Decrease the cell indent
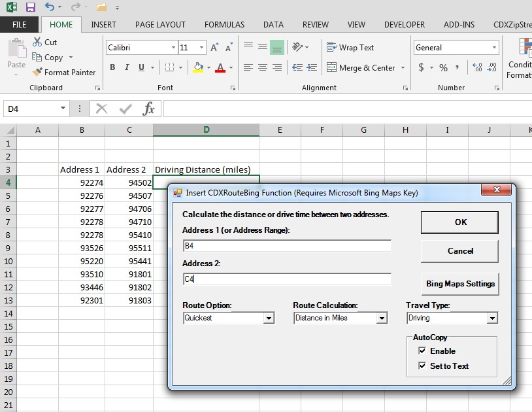Image resolution: width=532 pixels, height=412 pixels. click(x=297, y=67)
